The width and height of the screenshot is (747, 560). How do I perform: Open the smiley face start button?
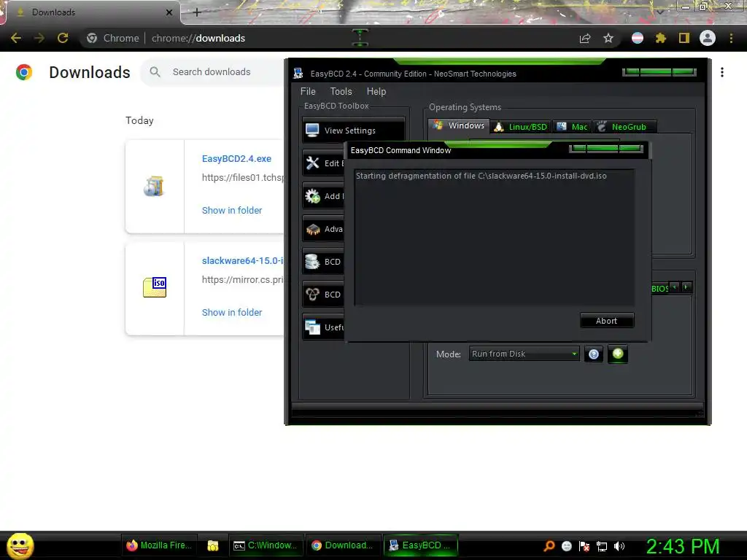[20, 545]
